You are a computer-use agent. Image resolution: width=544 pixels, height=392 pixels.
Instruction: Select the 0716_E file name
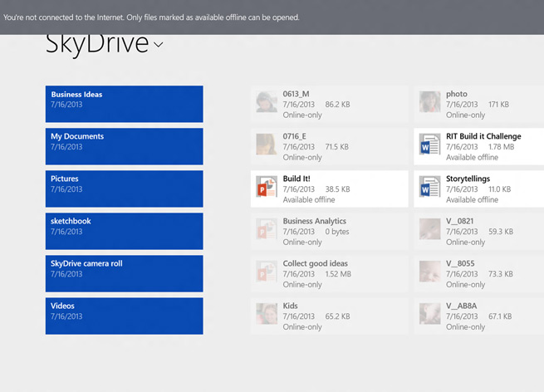(294, 136)
